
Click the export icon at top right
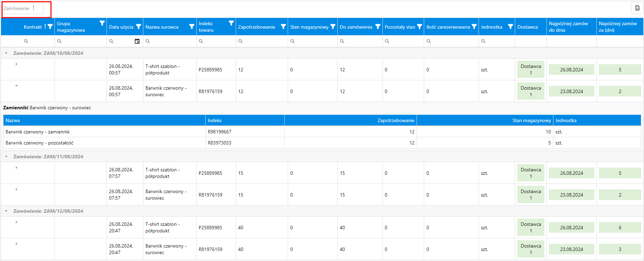pyautogui.click(x=637, y=8)
